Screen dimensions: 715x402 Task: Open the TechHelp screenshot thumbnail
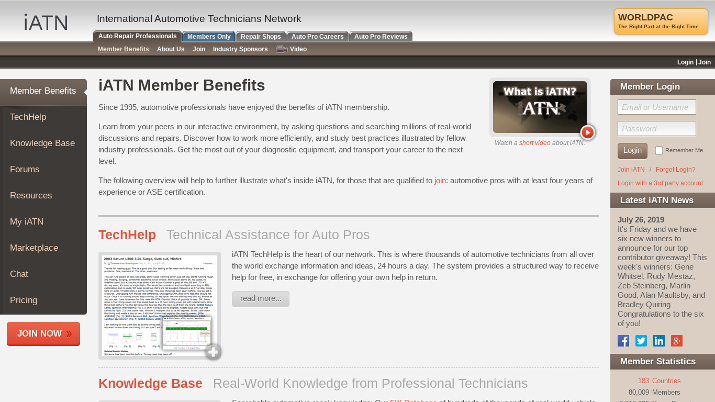(160, 305)
